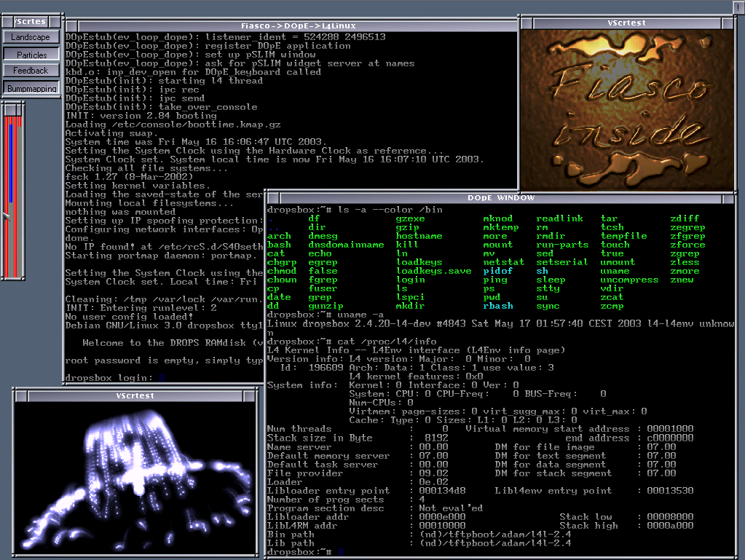Click the 'run-parts' file name
Viewport: 745px width, 560px height.
562,245
